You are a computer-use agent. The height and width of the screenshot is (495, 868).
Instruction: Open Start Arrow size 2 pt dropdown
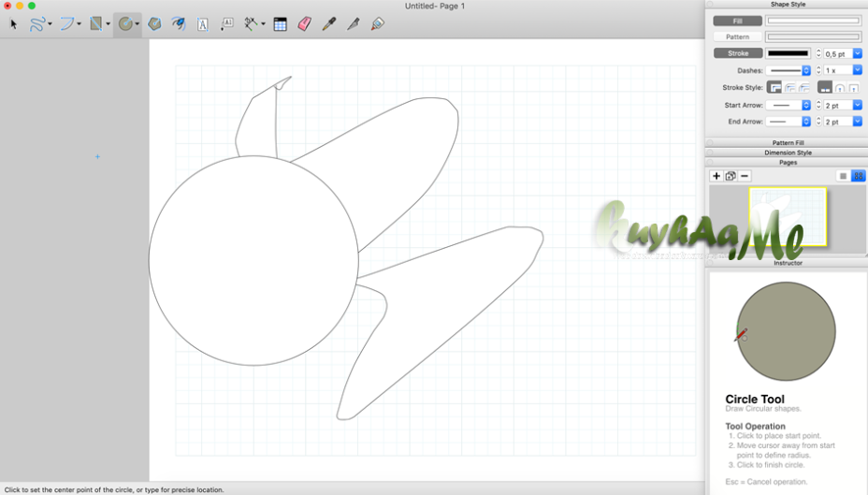point(858,105)
